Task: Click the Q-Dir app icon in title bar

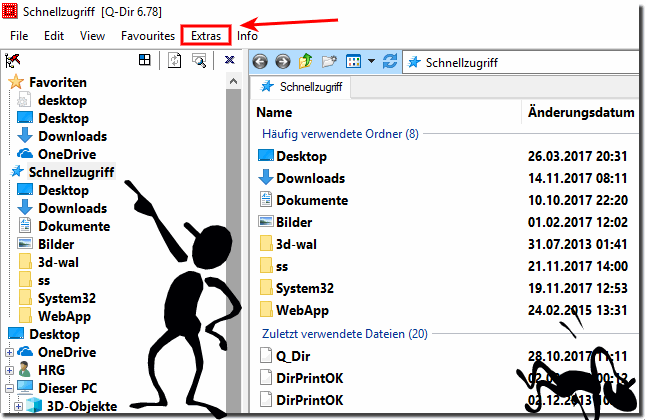Action: click(10, 11)
